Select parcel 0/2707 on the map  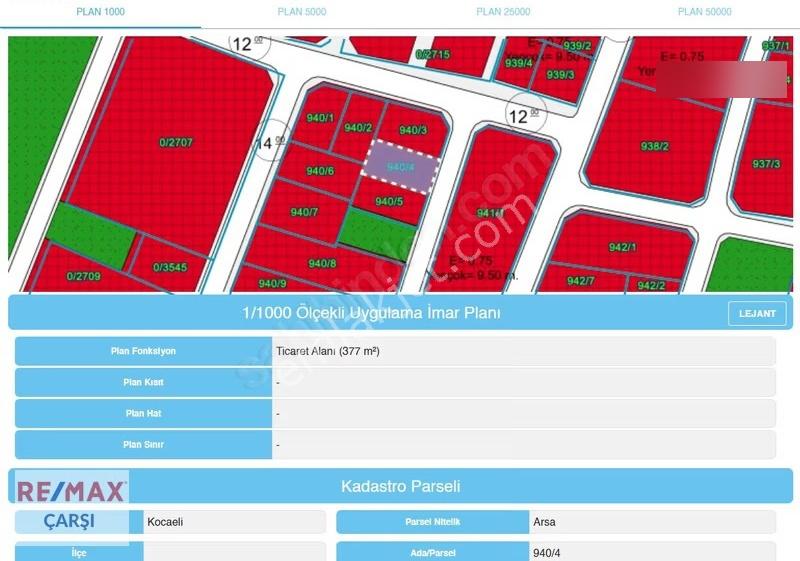tap(176, 143)
